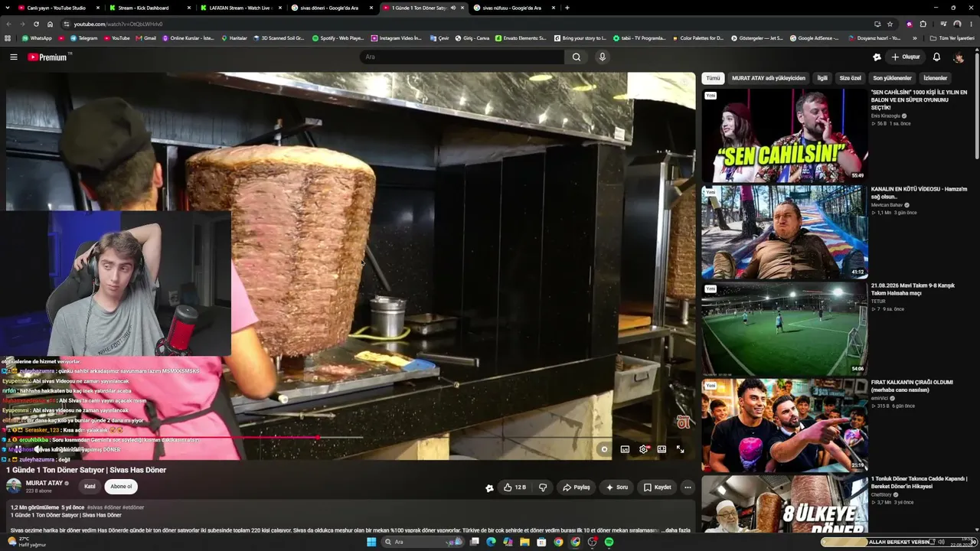Click the YouTube search field
Screen dimensions: 980x551
point(462,57)
